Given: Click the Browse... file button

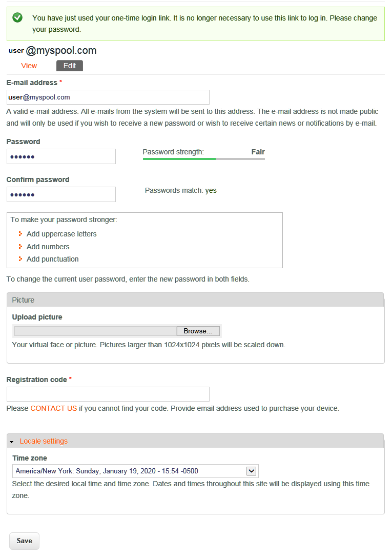Looking at the screenshot, I should click(198, 331).
